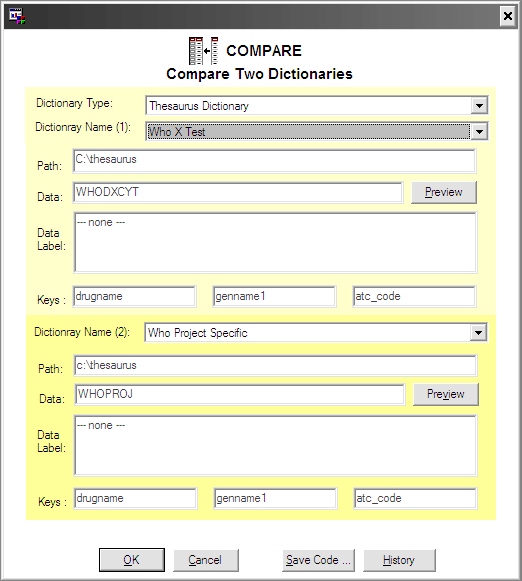Screen dimensions: 522x581
Task: Preview the WHODXCYT data set
Action: point(443,192)
